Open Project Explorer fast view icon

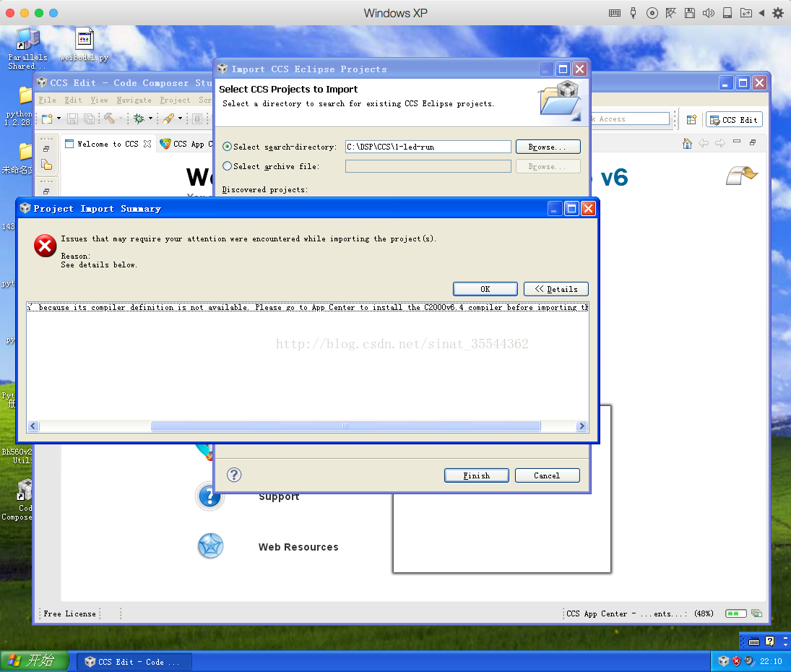click(46, 165)
